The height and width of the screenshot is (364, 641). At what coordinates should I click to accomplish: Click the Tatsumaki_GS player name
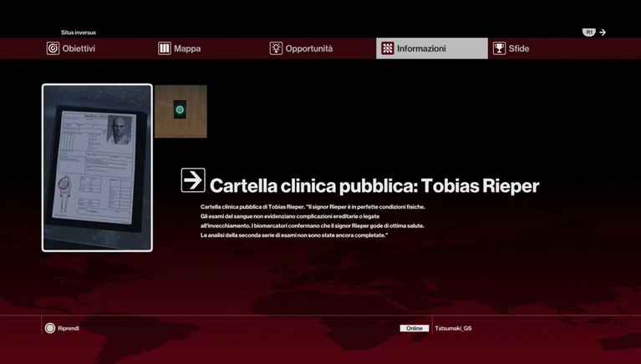coord(453,328)
